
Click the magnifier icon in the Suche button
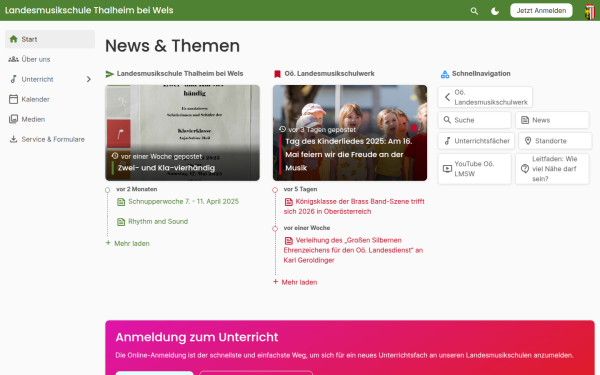coord(447,120)
